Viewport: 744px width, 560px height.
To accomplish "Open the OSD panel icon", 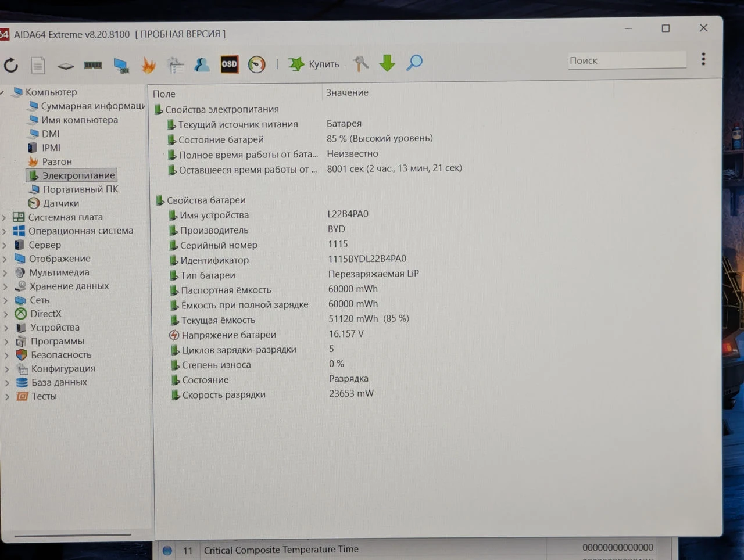I will pos(229,64).
